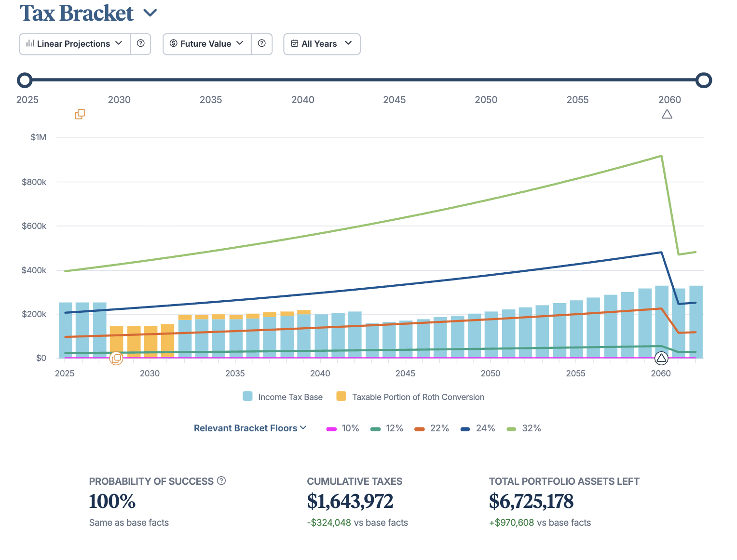737x560 pixels.
Task: Click the circled triangle marker at 2060 on chart
Action: point(661,358)
